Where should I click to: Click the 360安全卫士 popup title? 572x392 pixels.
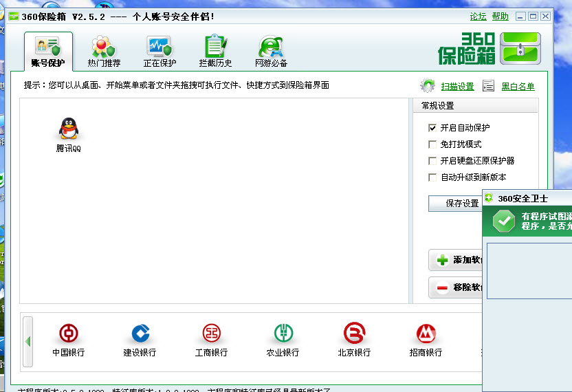522,199
